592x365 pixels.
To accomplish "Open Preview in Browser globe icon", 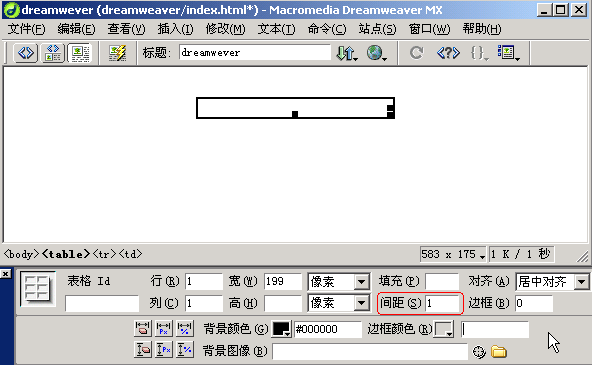I will [x=376, y=53].
